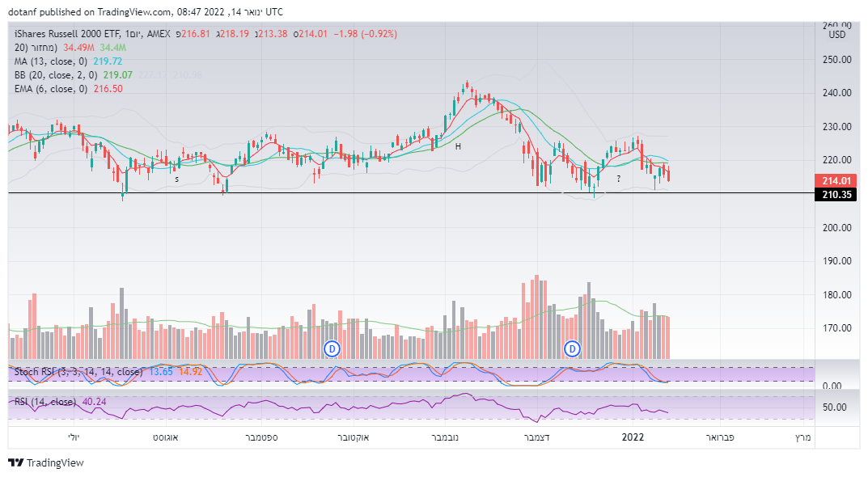This screenshot has width=868, height=477.
Task: Click the dotanf published on TradingView.com header
Action: (x=146, y=11)
